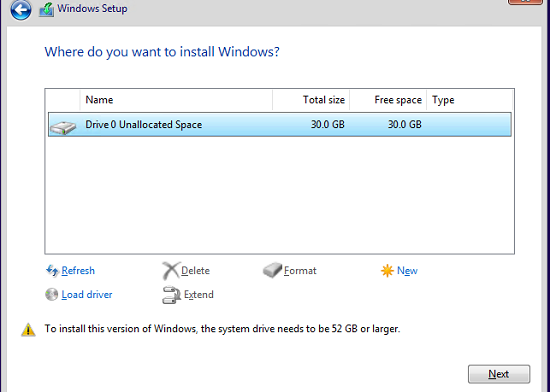Screen dimensions: 550x392
Task: Click the 30.0 GB total size value
Action: click(x=328, y=124)
